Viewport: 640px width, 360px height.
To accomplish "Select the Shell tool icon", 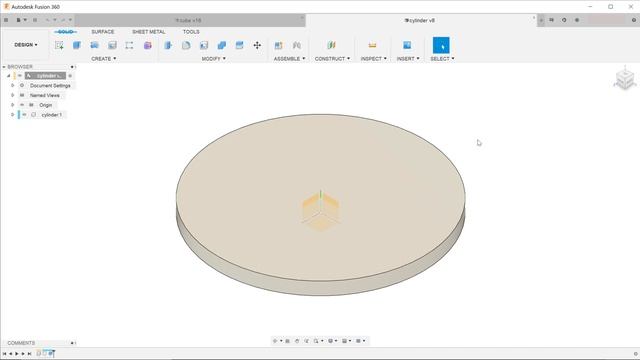I will coord(204,45).
